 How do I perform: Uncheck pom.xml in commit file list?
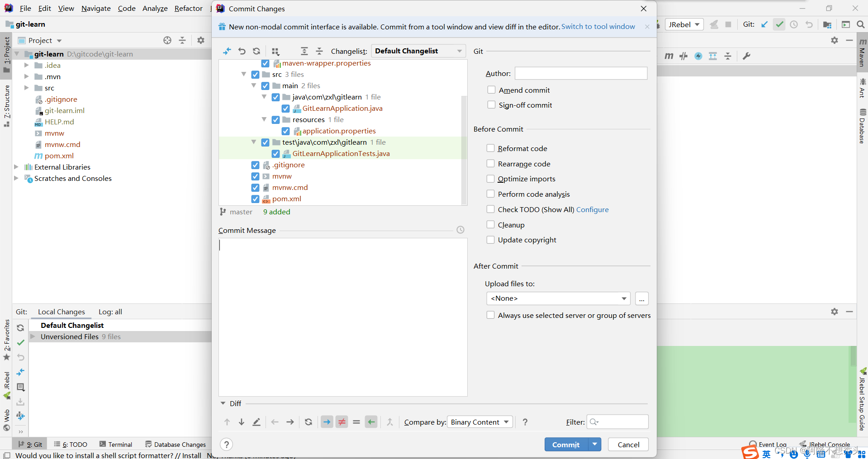pos(255,199)
